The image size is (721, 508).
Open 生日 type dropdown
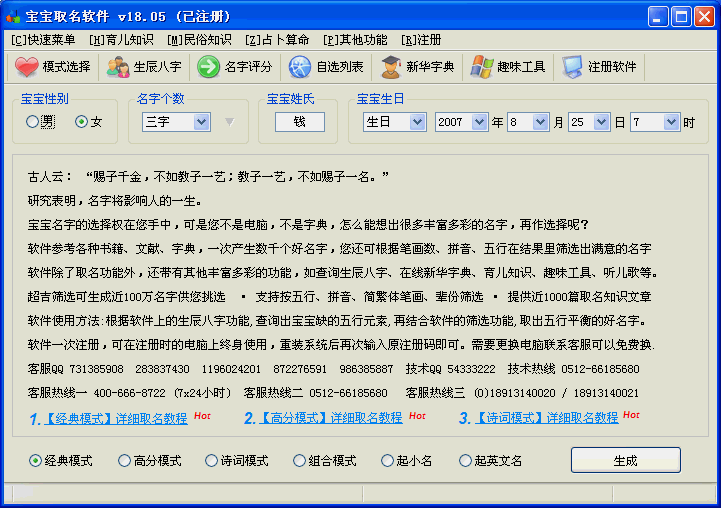pyautogui.click(x=417, y=122)
